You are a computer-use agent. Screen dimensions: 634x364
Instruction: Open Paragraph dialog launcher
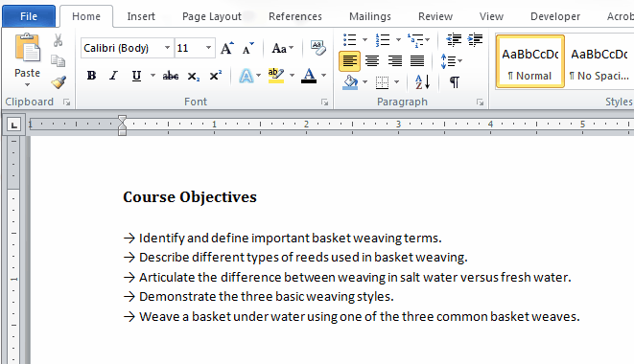click(480, 102)
